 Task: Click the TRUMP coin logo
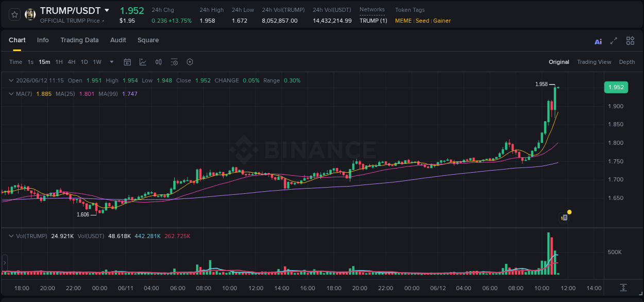click(30, 14)
